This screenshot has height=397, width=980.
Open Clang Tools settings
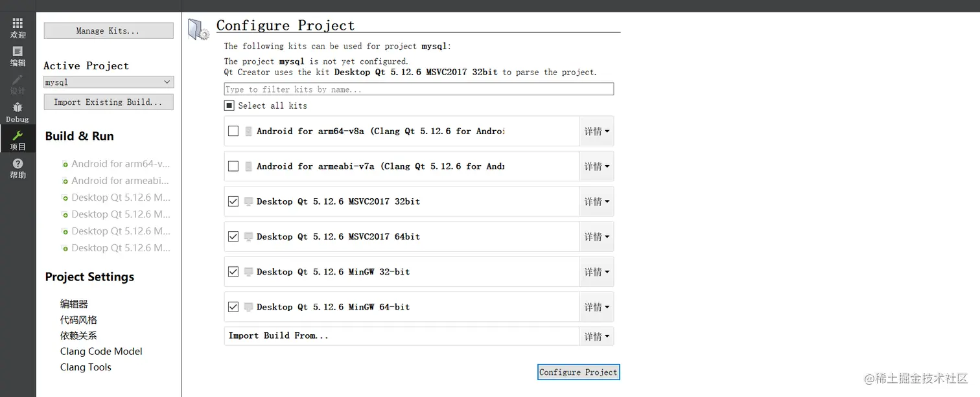[x=86, y=367]
